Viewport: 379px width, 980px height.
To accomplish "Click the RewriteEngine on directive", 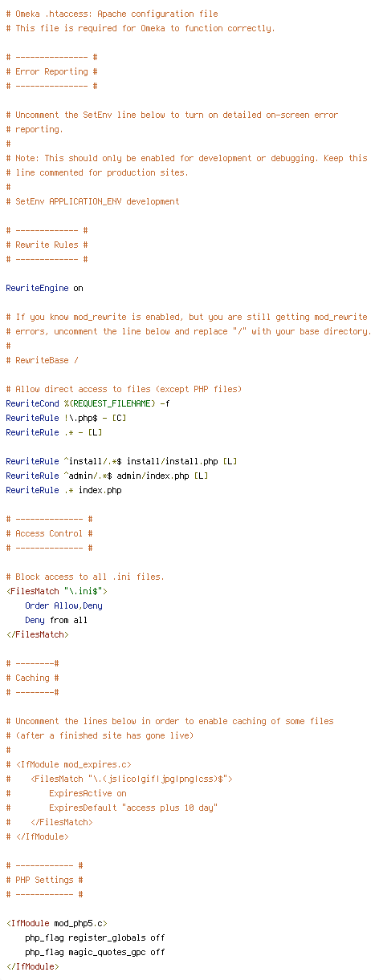I will coord(44,288).
